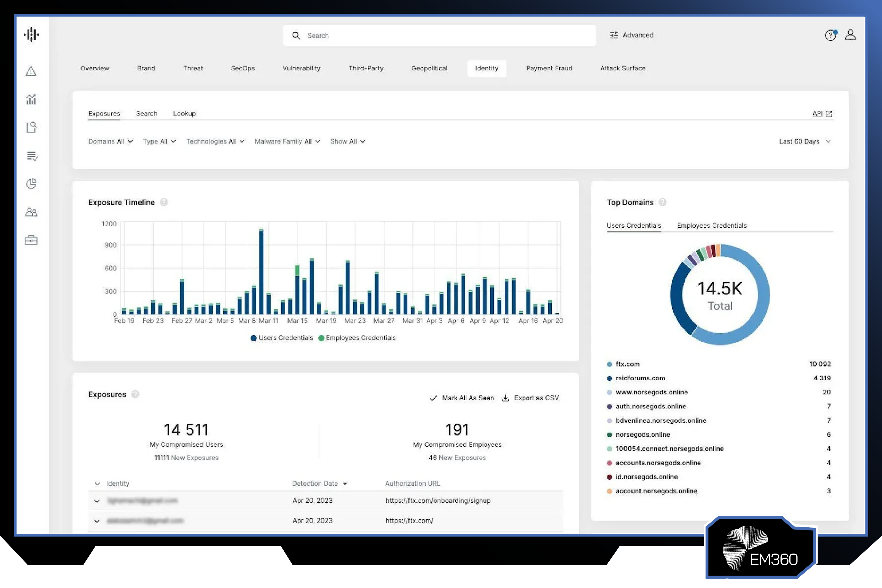Open the user profile icon
The width and height of the screenshot is (882, 588).
pos(850,35)
